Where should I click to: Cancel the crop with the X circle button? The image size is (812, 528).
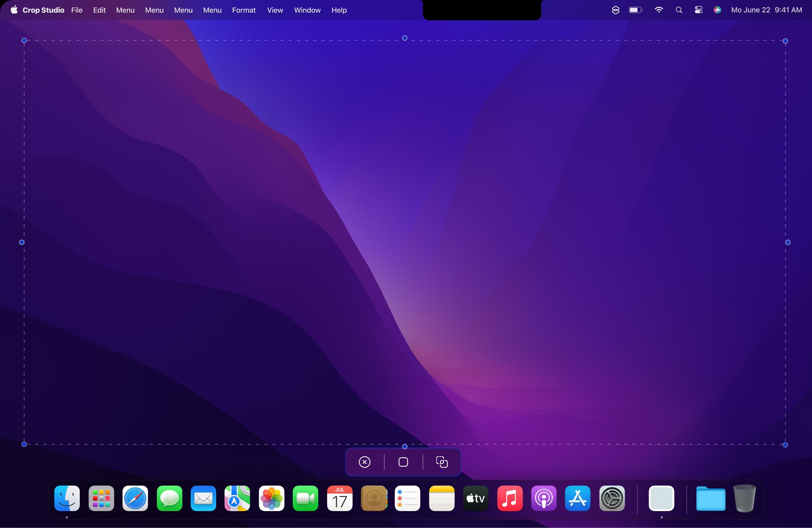[364, 462]
